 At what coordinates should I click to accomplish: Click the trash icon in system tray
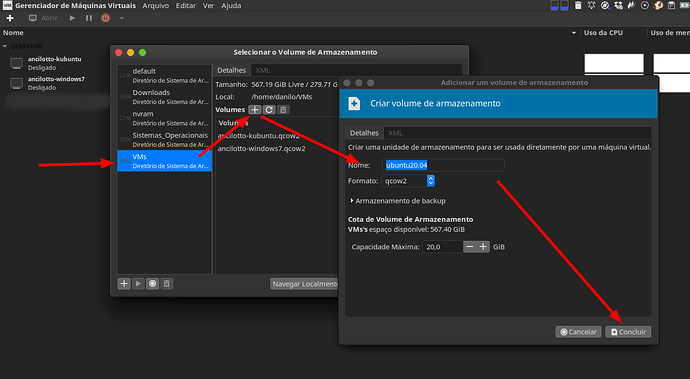coord(578,5)
